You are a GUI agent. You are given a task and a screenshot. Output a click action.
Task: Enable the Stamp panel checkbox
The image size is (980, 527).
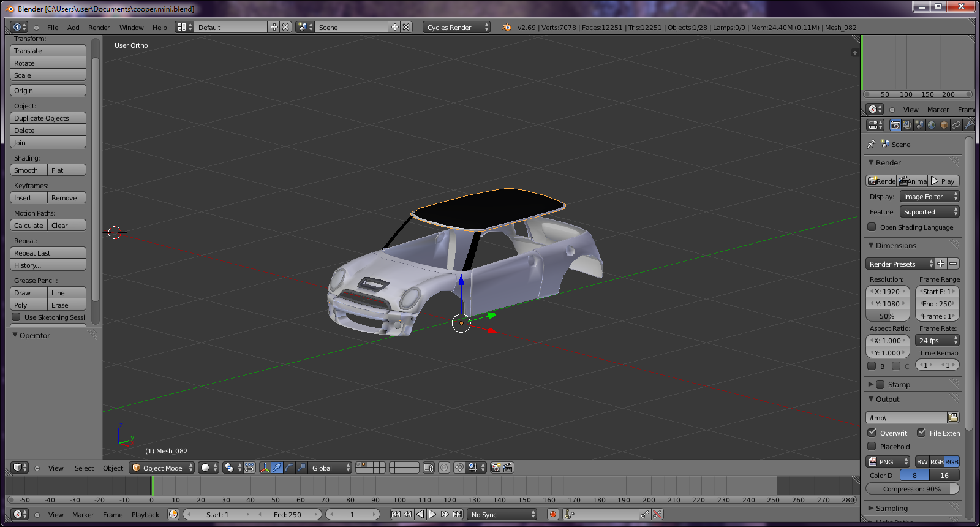click(x=880, y=384)
